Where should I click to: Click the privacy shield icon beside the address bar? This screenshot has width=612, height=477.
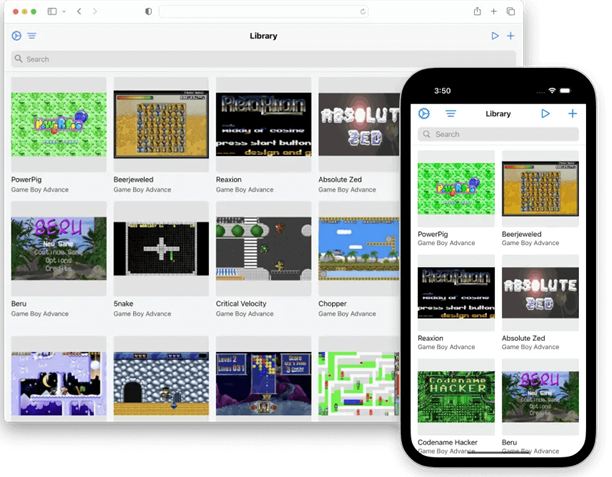(148, 11)
